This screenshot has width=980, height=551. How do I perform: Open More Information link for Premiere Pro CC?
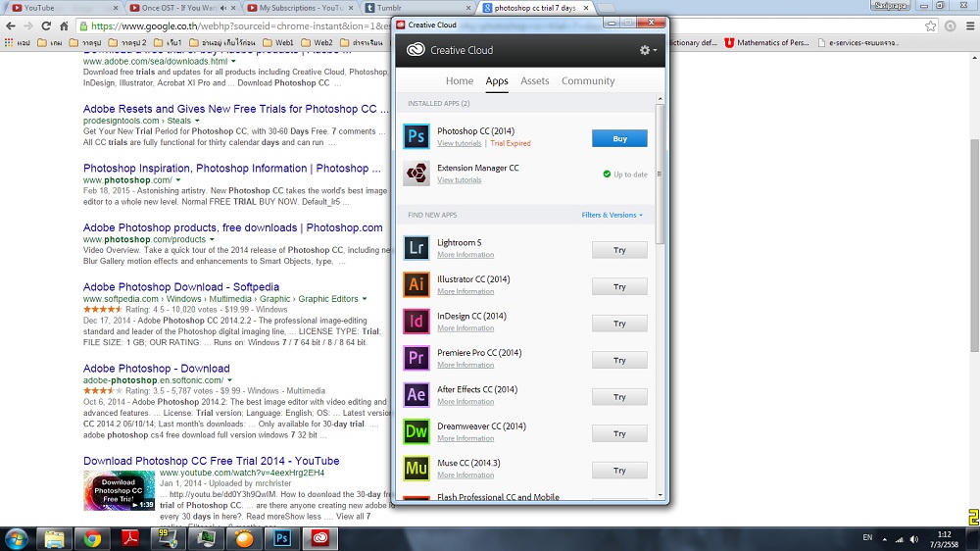[465, 365]
